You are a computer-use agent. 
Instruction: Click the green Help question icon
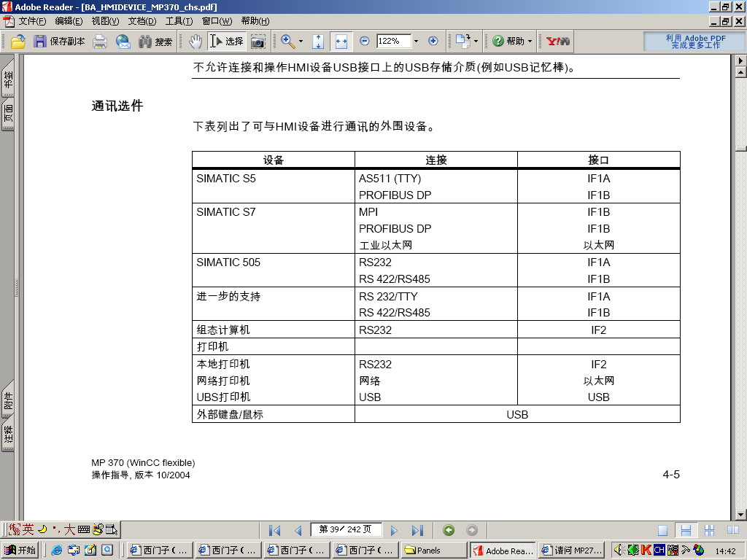coord(498,41)
